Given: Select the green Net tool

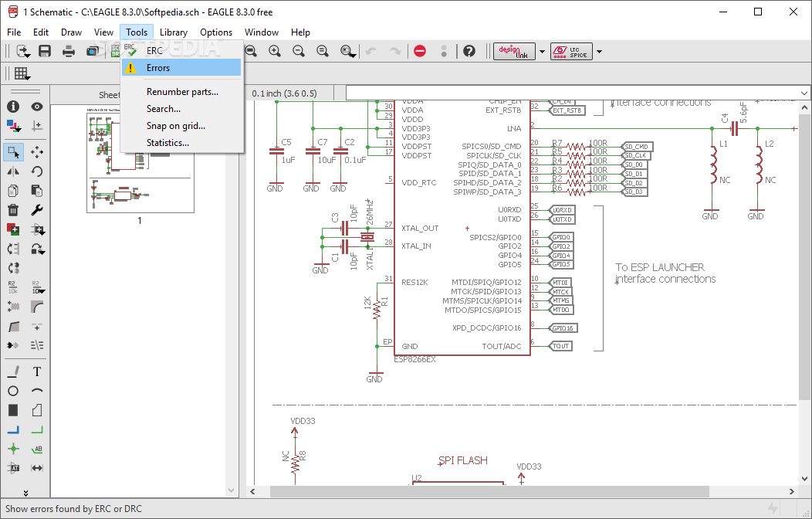Looking at the screenshot, I should tap(37, 430).
